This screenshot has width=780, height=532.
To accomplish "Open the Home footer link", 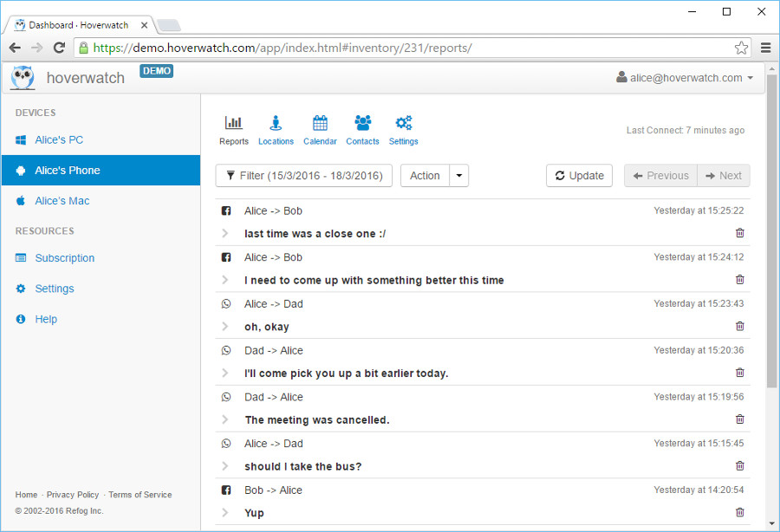I will click(x=26, y=495).
